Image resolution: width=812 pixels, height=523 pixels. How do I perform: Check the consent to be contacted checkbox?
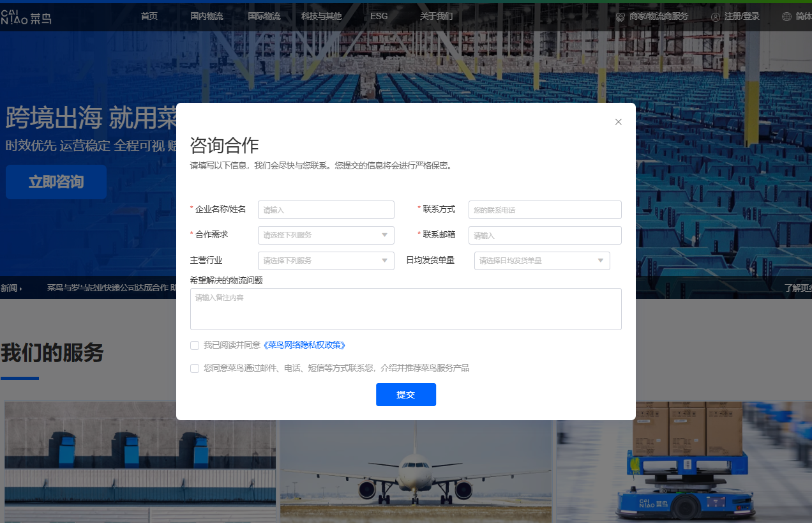(195, 368)
